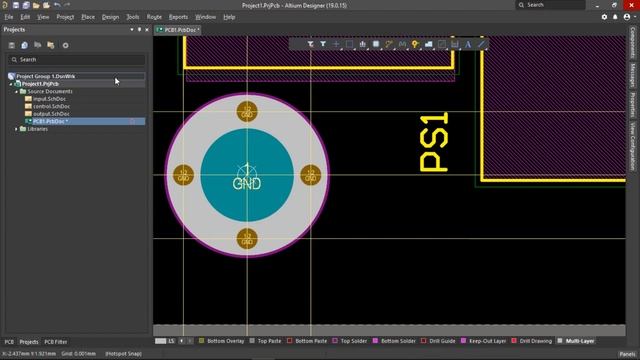
Task: Click the Open Any Document folder icon
Action: 36,5
